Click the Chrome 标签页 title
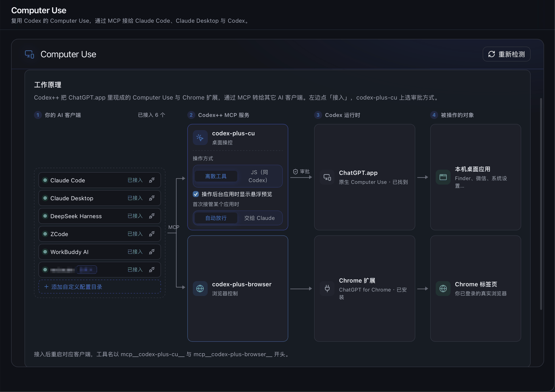 click(476, 284)
